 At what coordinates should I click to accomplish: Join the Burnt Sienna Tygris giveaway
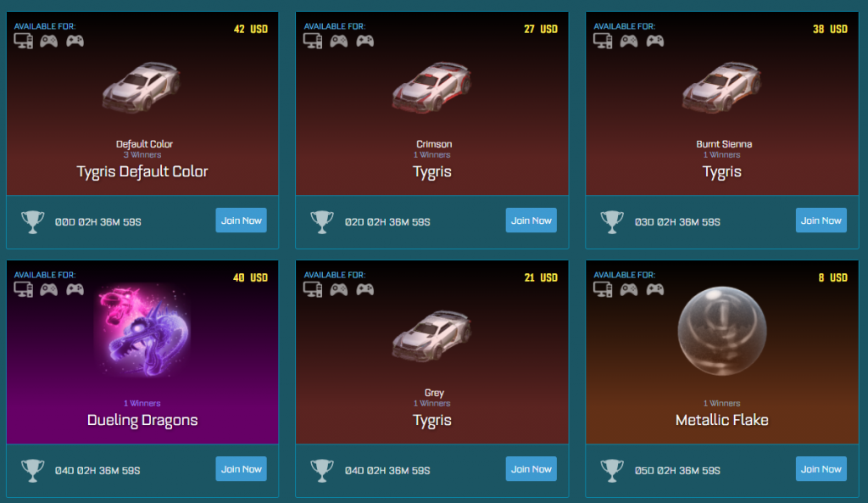(x=821, y=221)
